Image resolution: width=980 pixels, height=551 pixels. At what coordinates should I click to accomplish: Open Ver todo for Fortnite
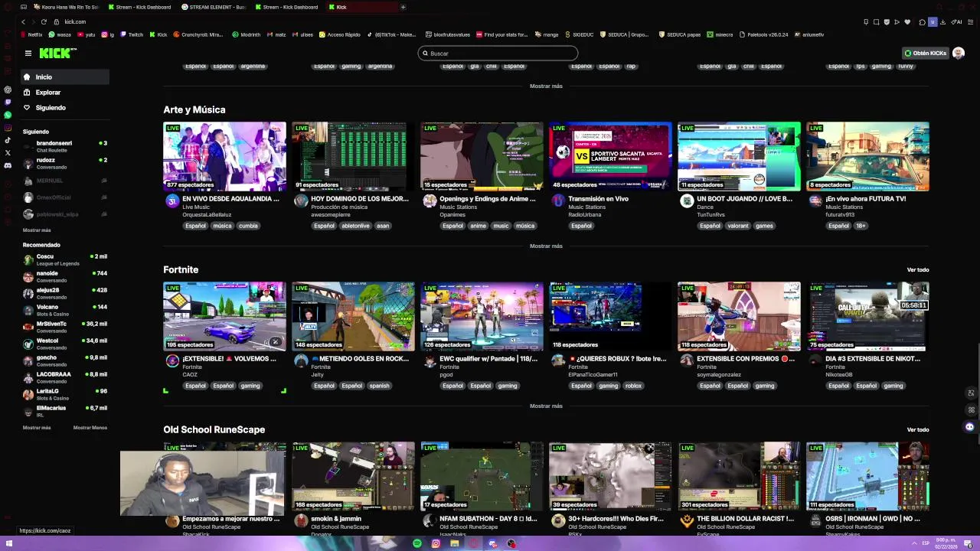pos(918,269)
